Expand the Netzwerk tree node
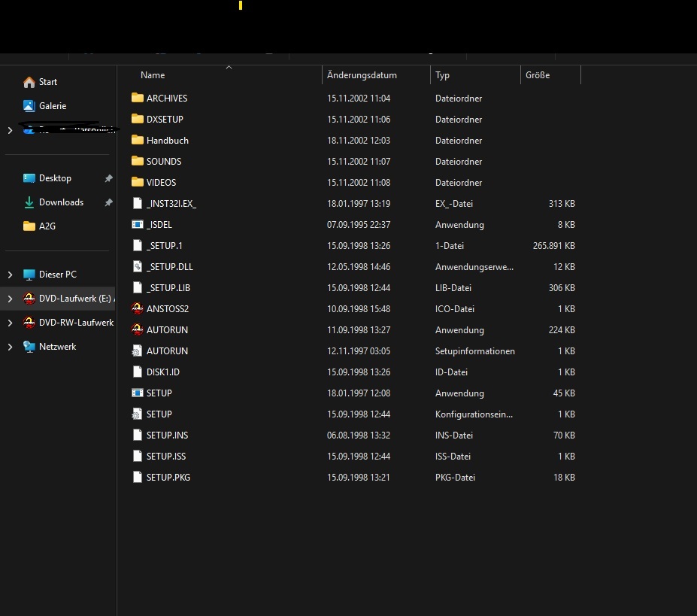 [10, 347]
